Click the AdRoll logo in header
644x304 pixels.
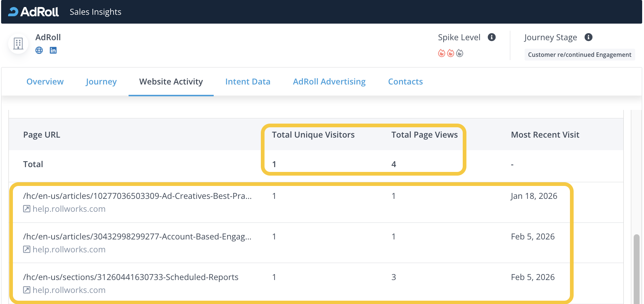[34, 12]
